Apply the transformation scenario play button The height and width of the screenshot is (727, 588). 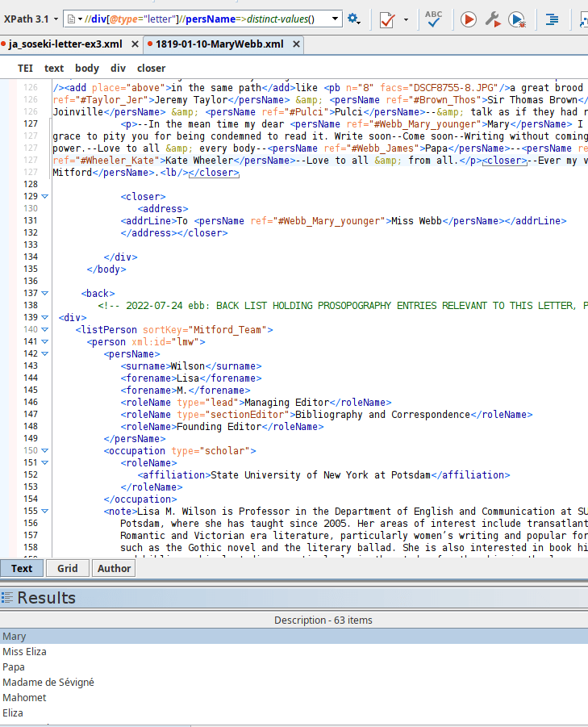click(x=469, y=19)
